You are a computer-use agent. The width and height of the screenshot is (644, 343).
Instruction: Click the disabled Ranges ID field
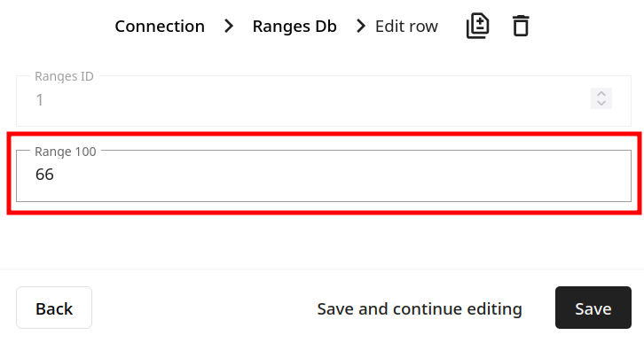click(x=324, y=100)
